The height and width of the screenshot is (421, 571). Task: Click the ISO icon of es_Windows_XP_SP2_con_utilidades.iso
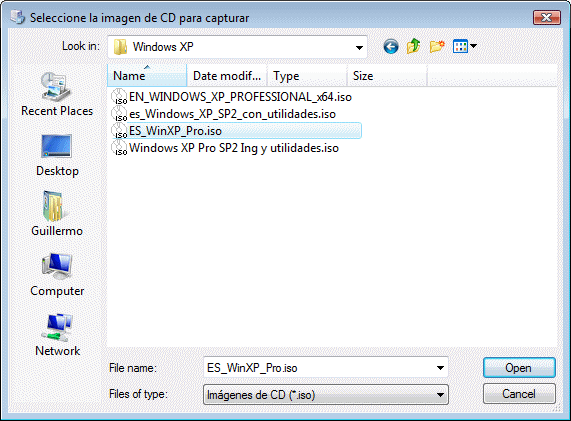[119, 114]
